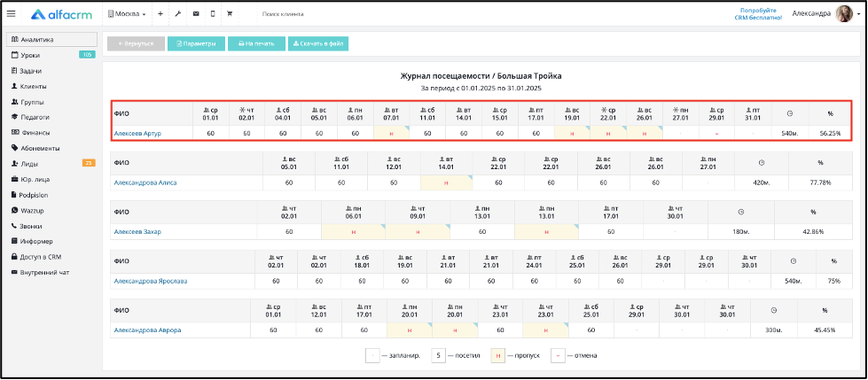
Task: Open the wrench settings icon
Action: [x=177, y=14]
